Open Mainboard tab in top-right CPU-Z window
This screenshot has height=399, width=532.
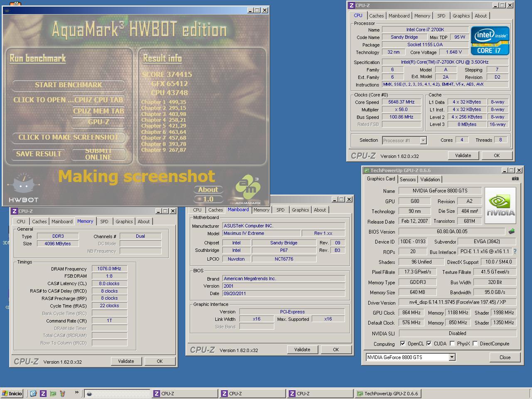point(399,16)
